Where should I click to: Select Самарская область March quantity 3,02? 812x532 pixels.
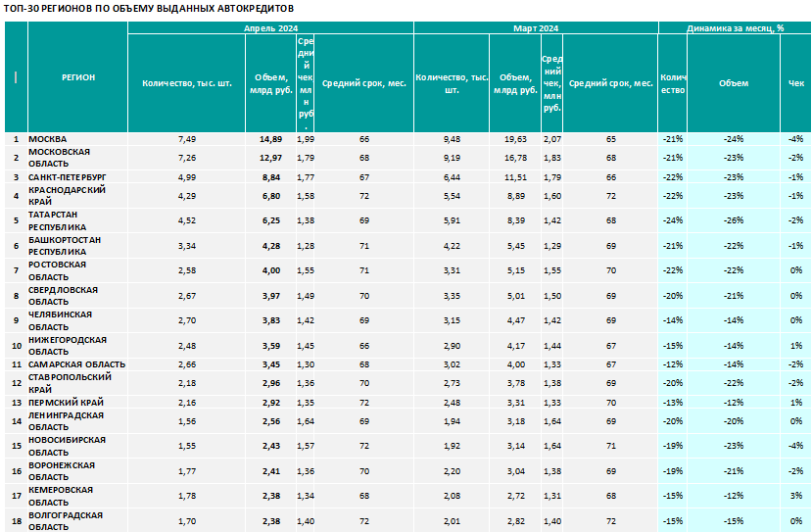click(x=452, y=364)
